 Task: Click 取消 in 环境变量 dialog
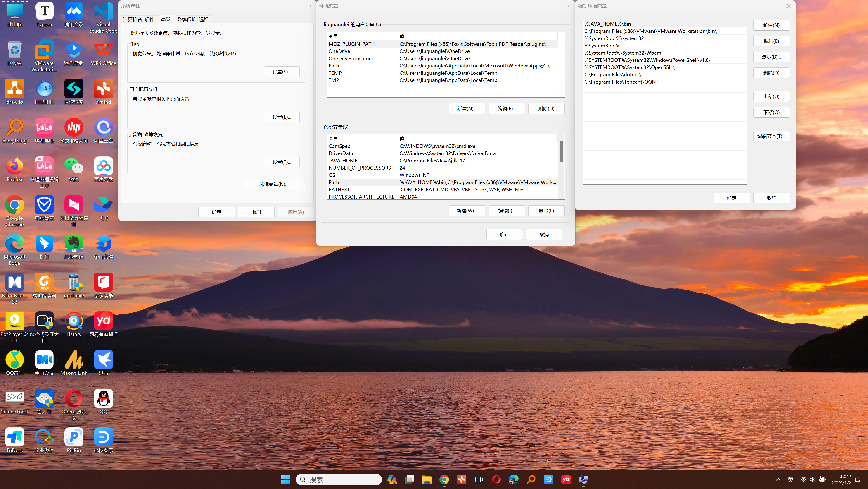point(544,234)
